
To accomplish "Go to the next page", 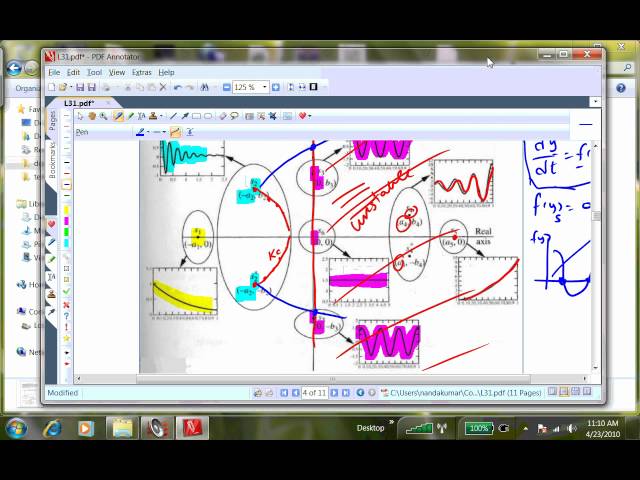I will coord(334,393).
